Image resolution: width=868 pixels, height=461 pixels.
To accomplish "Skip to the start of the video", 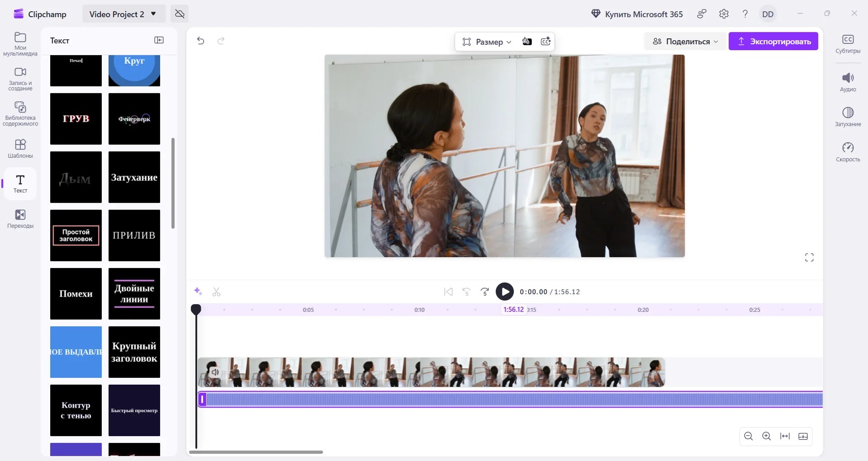I will click(x=448, y=292).
